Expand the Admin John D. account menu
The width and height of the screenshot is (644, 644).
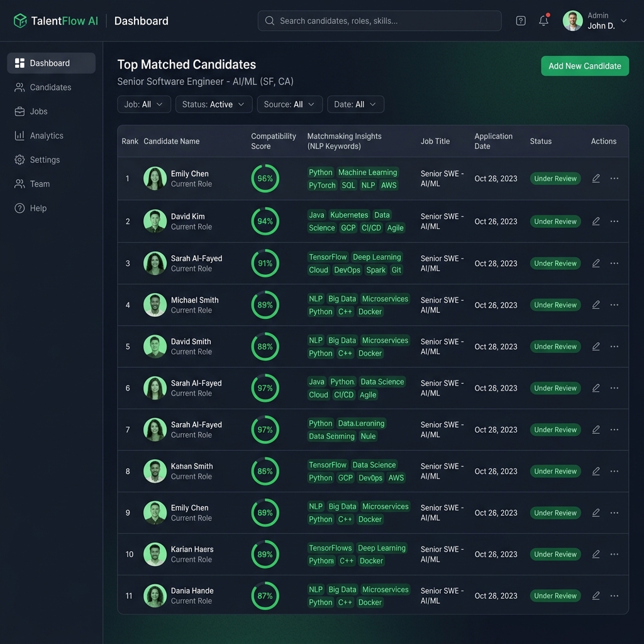(595, 21)
